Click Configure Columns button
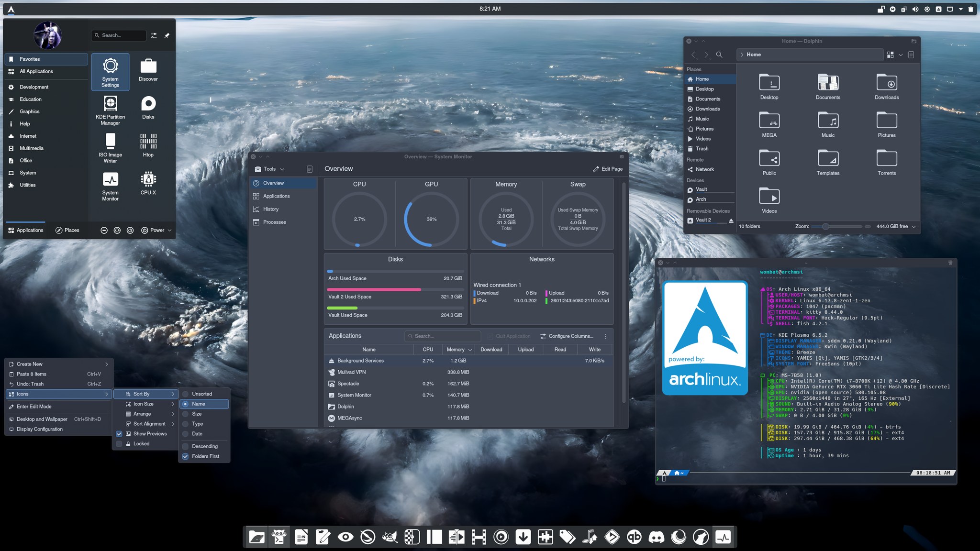 (x=567, y=336)
